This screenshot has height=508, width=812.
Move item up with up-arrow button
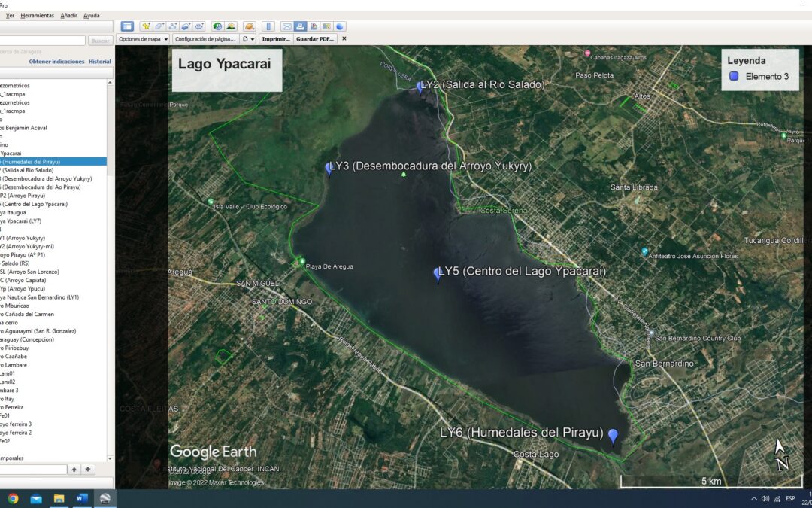click(x=74, y=469)
